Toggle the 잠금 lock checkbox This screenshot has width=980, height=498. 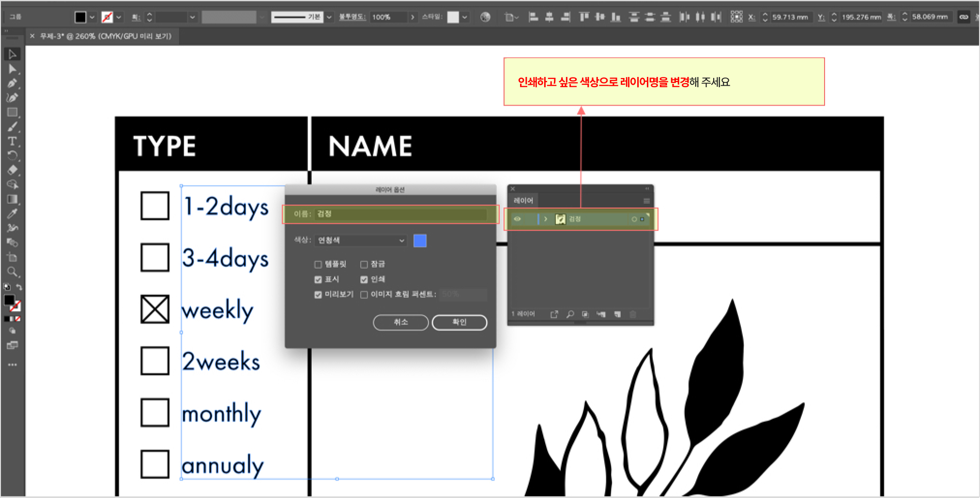tap(364, 265)
